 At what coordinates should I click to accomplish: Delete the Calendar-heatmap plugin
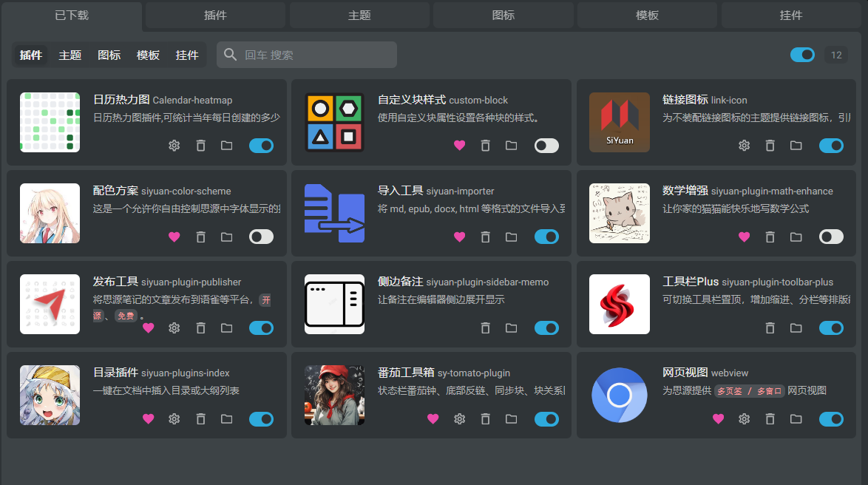click(x=200, y=146)
